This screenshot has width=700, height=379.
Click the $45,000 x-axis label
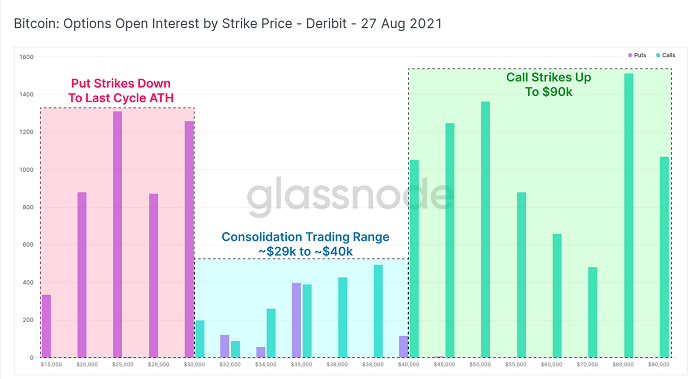pos(444,365)
